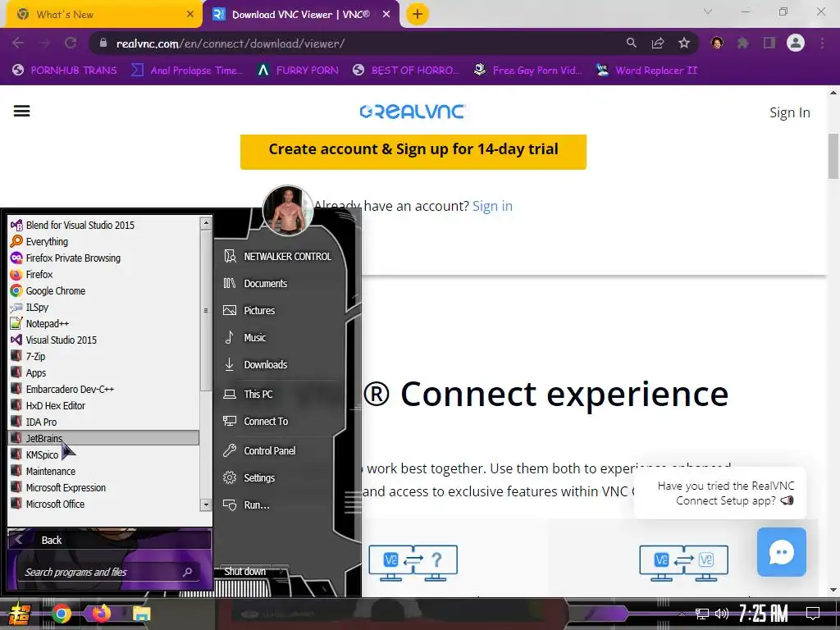840x630 pixels.
Task: Click the address bar URL
Action: 231,44
